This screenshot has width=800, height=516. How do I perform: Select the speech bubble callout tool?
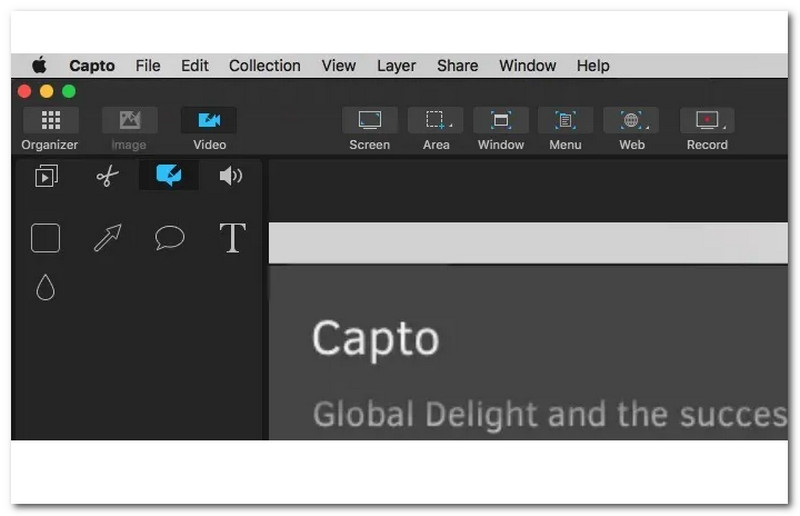pos(170,238)
